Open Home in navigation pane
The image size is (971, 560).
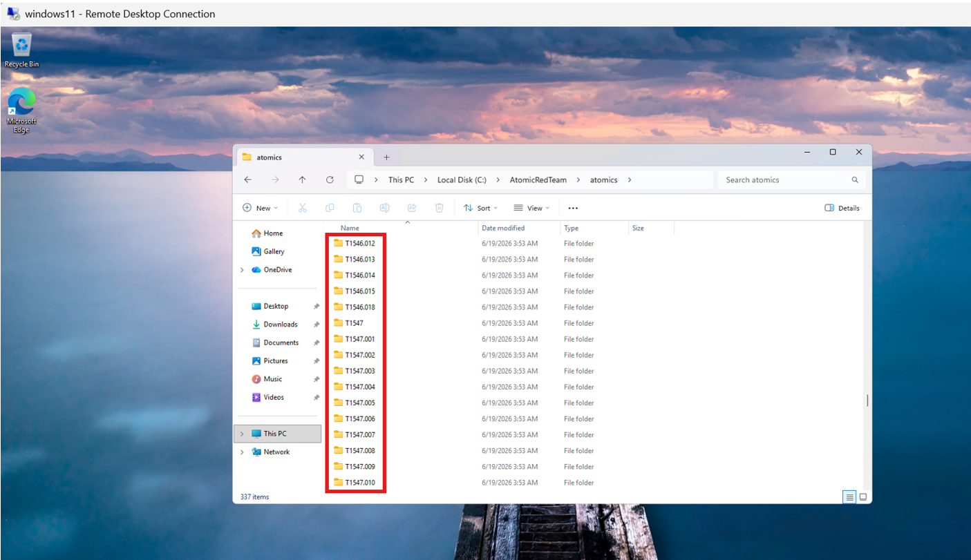267,233
